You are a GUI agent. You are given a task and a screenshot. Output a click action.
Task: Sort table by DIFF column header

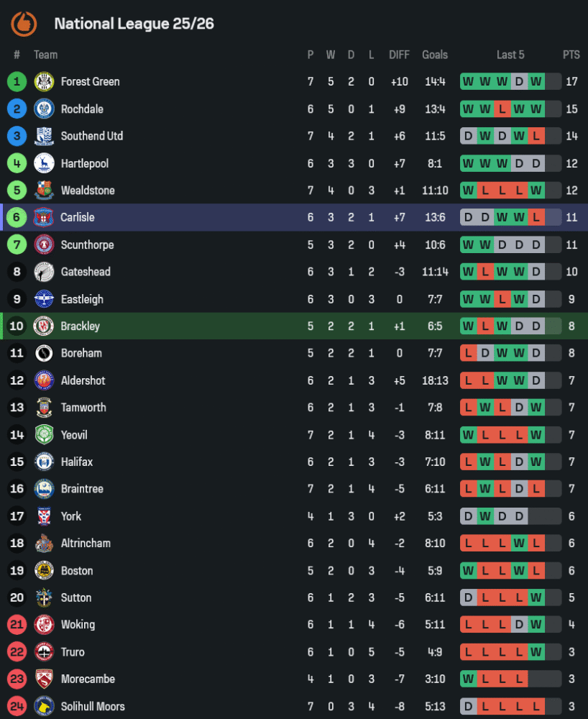tap(399, 55)
